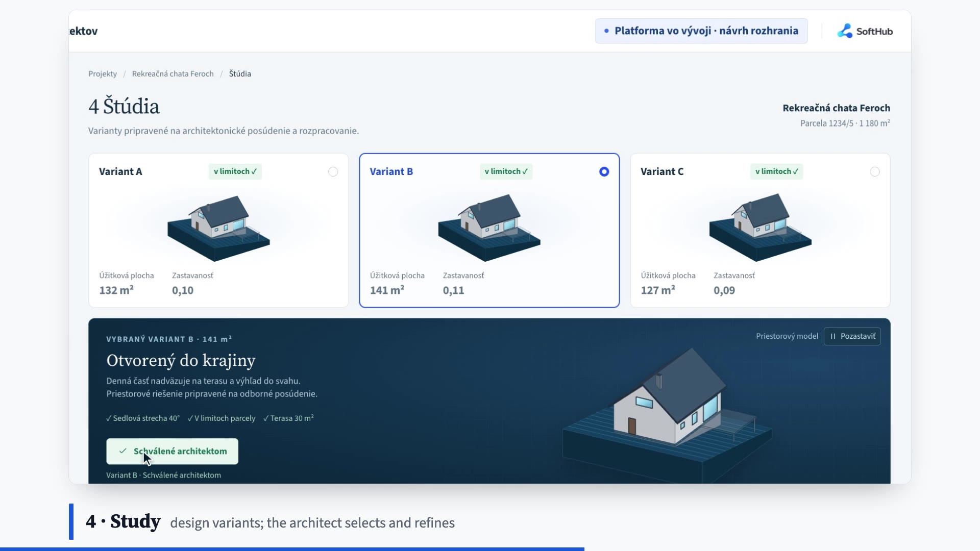
Task: Click the Variant B house thumbnail
Action: [489, 228]
